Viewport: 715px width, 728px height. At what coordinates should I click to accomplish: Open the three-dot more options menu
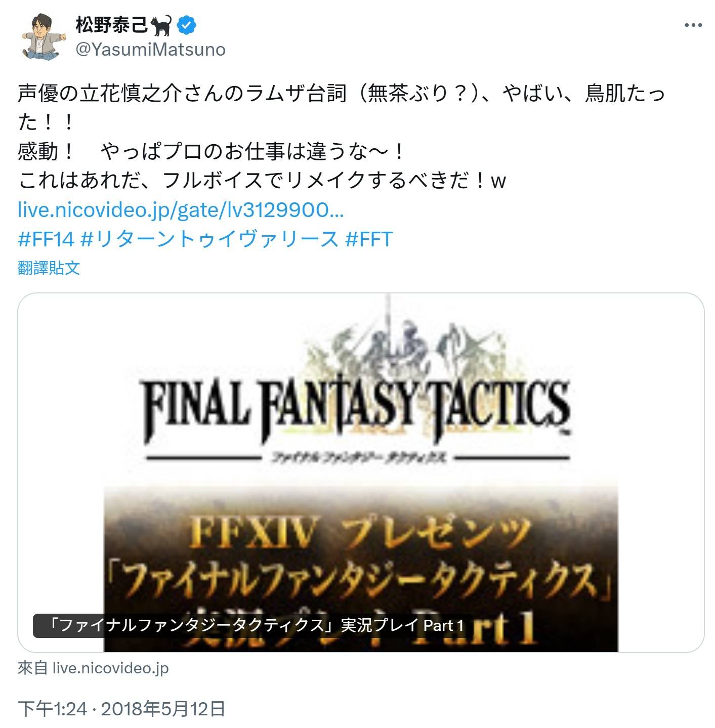[693, 25]
